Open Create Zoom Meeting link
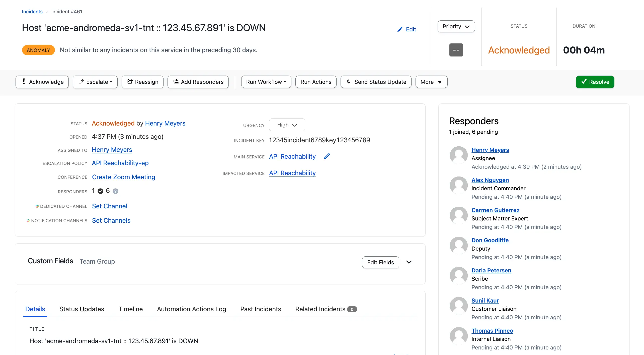Image resolution: width=644 pixels, height=355 pixels. tap(123, 177)
